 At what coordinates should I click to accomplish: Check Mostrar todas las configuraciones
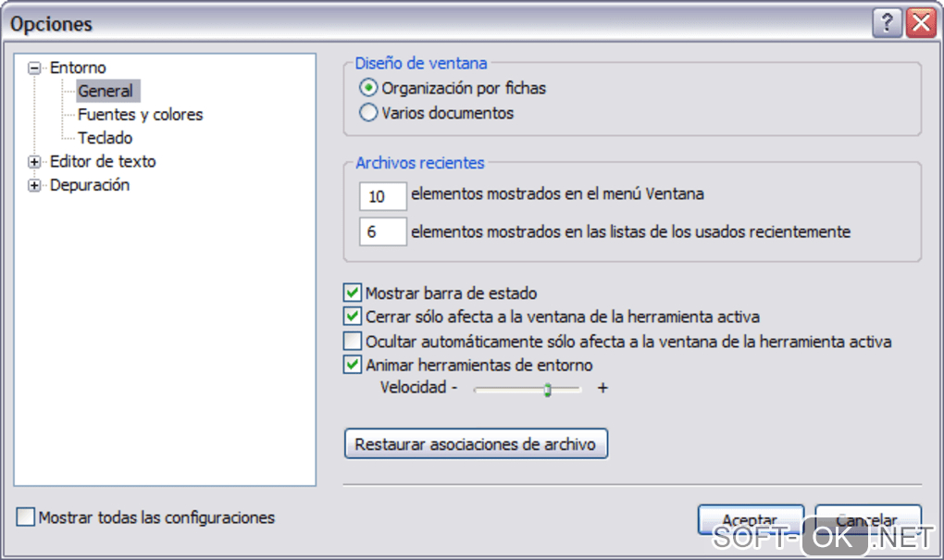[x=26, y=517]
